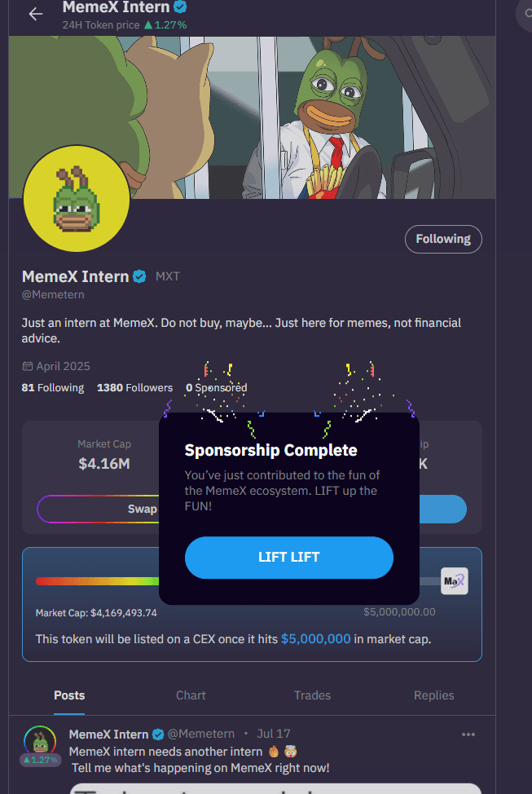Switch to the Chart tab
532x794 pixels.
(191, 695)
